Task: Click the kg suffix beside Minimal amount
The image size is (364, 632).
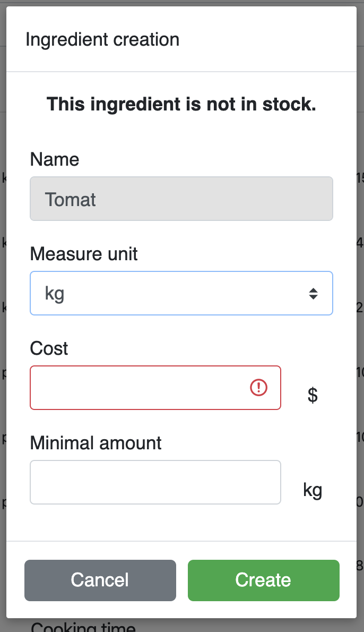Action: [x=313, y=489]
